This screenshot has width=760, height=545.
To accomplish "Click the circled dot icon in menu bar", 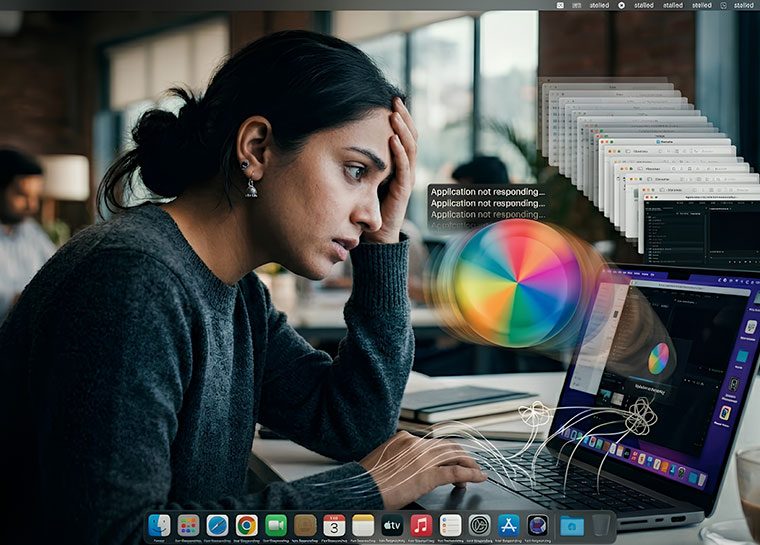I will tap(621, 5).
